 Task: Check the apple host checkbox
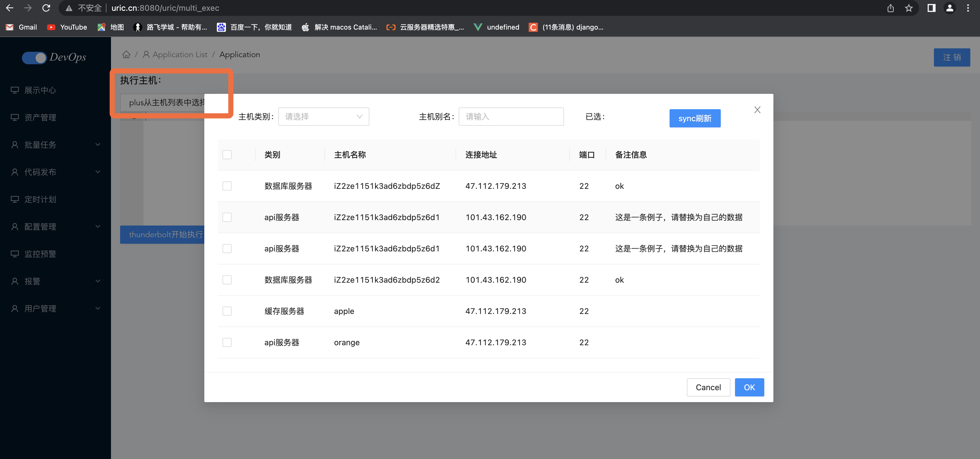[227, 311]
